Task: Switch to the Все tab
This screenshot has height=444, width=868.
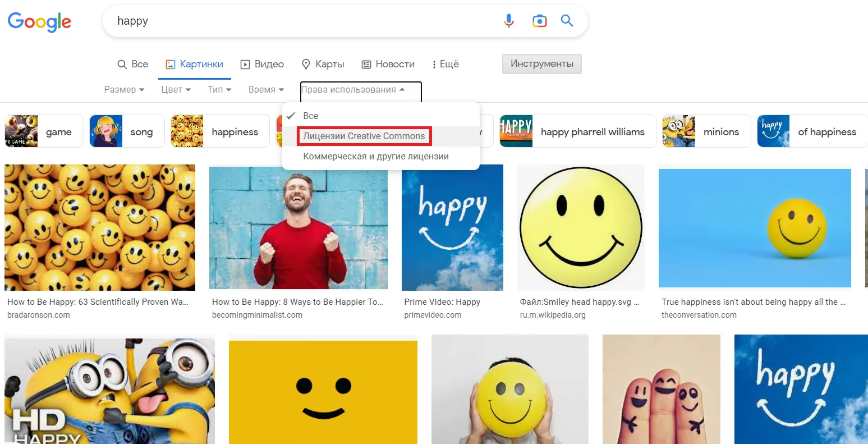Action: click(x=133, y=64)
